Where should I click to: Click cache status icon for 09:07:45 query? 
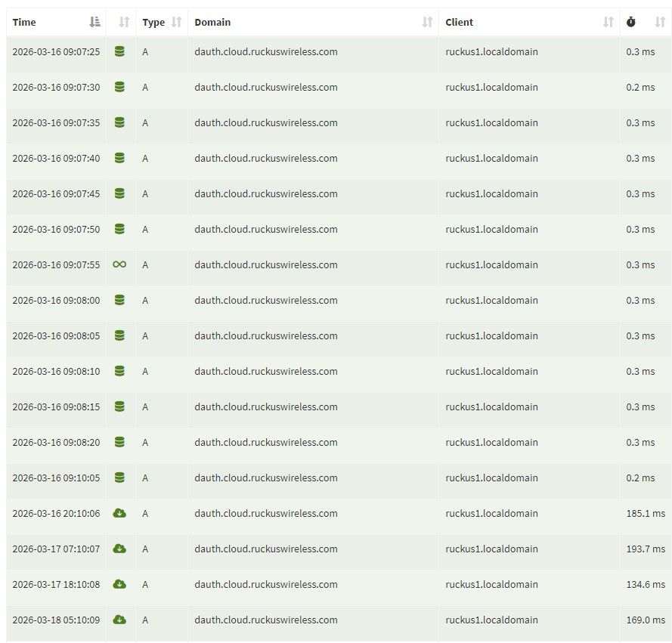pos(119,193)
